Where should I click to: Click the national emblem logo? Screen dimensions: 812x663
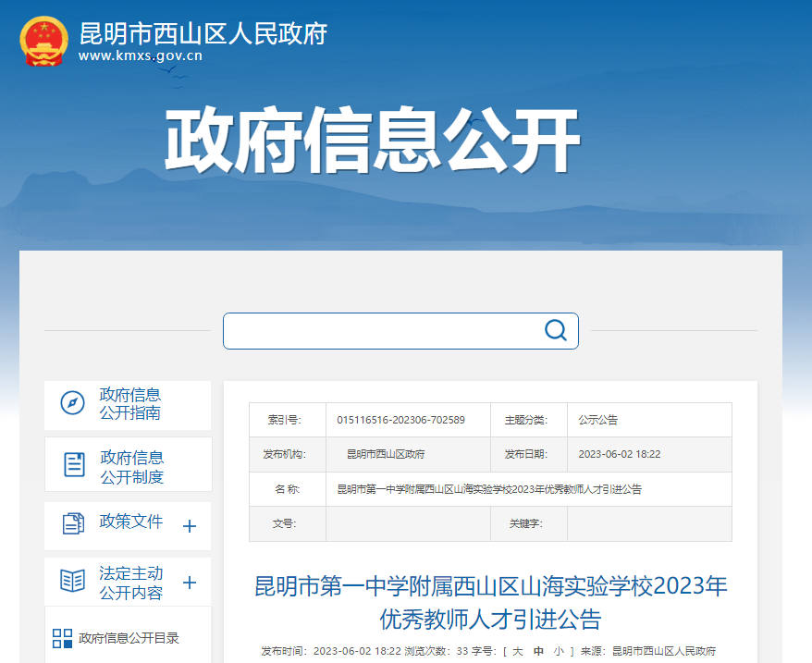click(43, 42)
